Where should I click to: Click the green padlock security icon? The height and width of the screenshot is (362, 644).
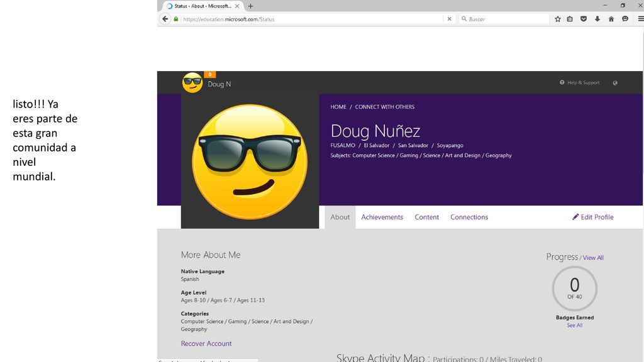click(x=176, y=19)
